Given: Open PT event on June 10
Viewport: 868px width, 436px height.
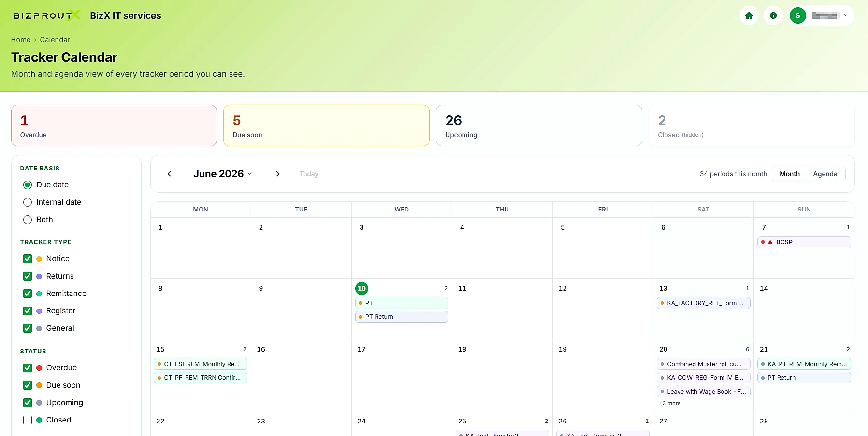Looking at the screenshot, I should pos(402,303).
